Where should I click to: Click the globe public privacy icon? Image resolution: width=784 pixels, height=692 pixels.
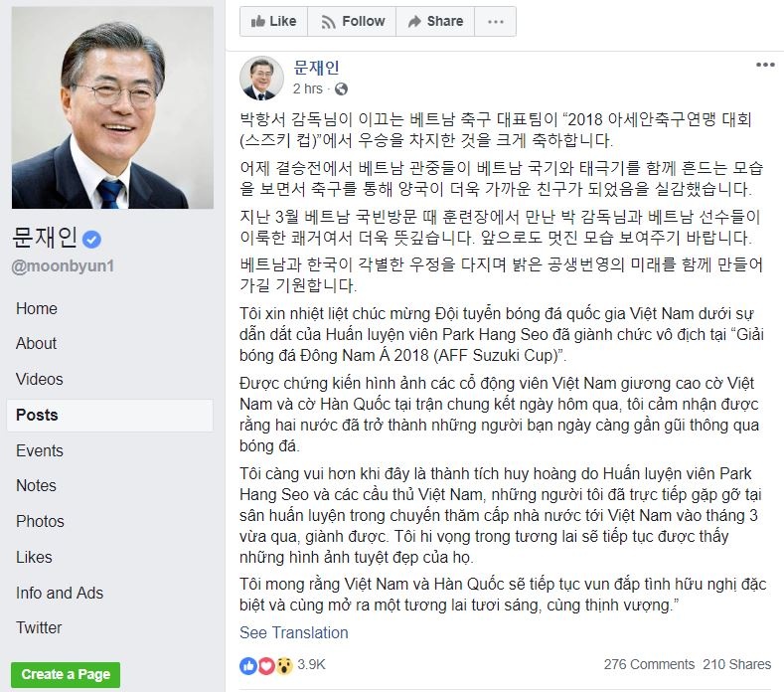click(341, 89)
